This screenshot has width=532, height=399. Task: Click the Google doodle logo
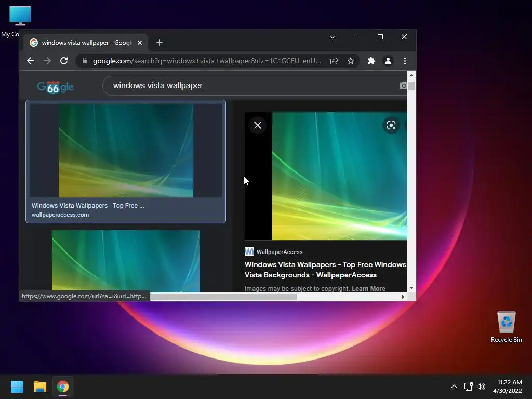(55, 87)
